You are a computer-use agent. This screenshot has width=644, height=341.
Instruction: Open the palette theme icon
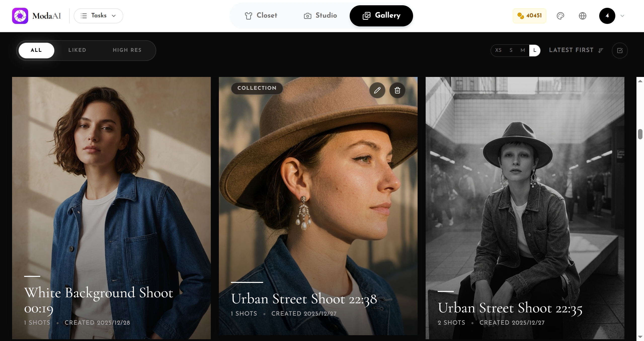[x=560, y=16]
